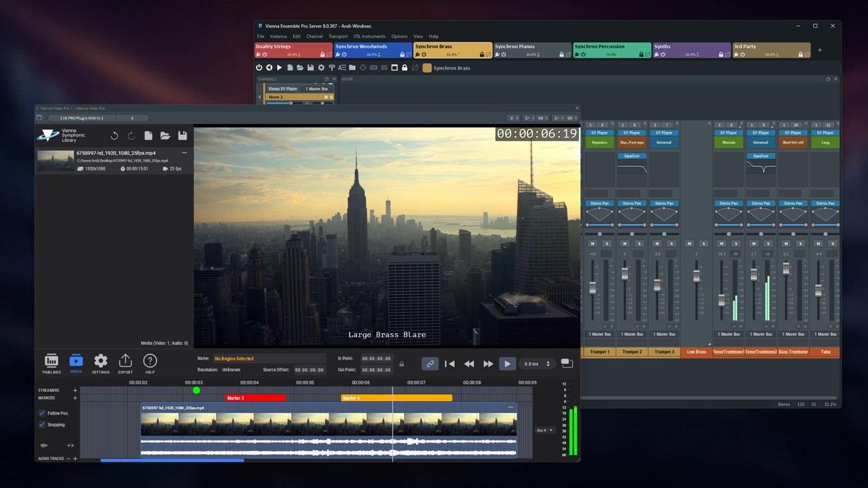
Task: Select the Timelines panel icon
Action: 51,360
